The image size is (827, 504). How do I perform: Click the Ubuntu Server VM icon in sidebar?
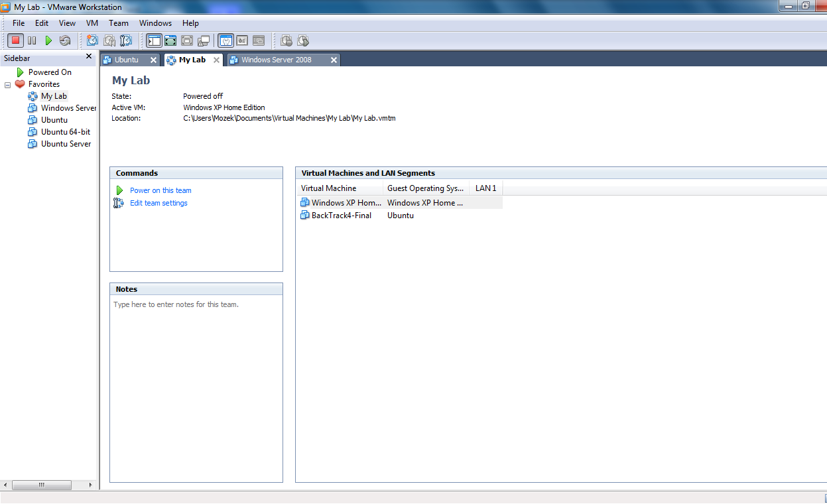[x=32, y=144]
